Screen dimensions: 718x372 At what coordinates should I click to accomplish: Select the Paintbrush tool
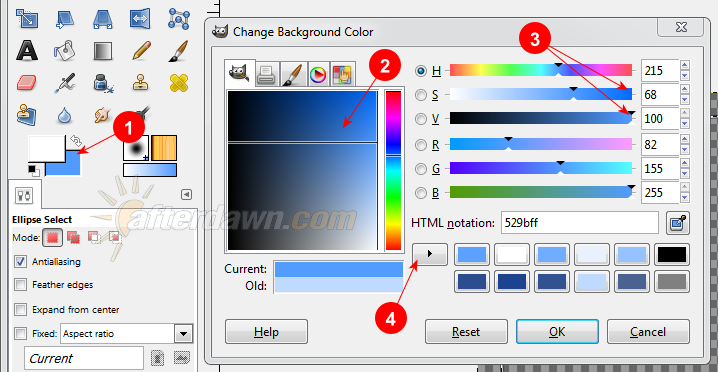coord(178,50)
